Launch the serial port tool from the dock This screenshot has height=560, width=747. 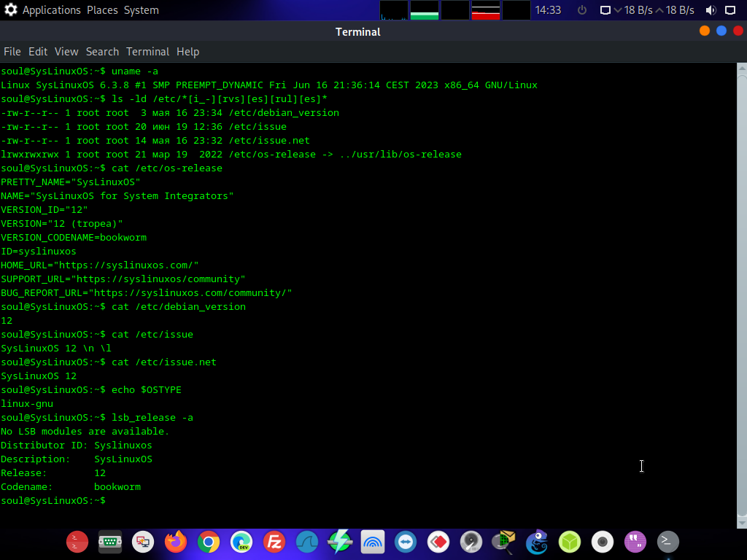coord(110,542)
